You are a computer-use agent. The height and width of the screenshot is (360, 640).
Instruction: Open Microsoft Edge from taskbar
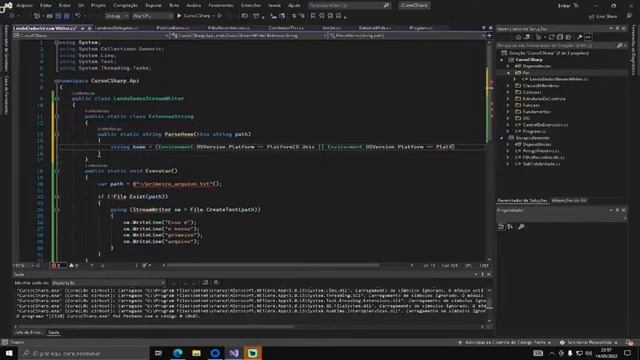pos(178,353)
